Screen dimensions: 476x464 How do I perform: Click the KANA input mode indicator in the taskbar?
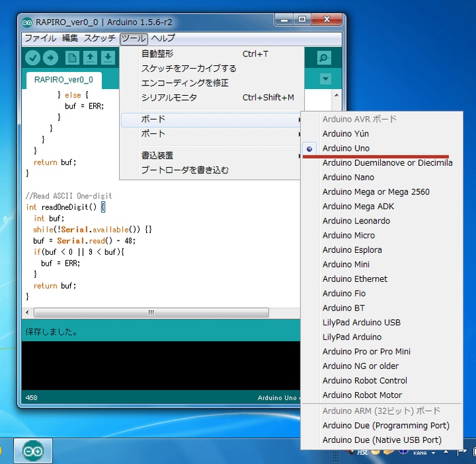click(420, 453)
